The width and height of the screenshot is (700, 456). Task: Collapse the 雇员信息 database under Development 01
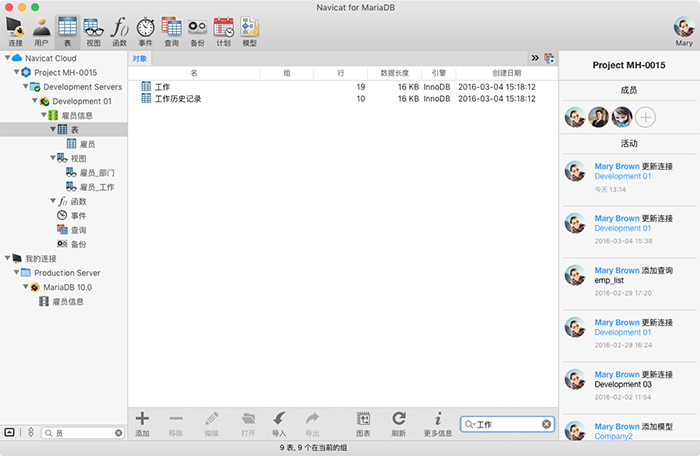pos(44,115)
